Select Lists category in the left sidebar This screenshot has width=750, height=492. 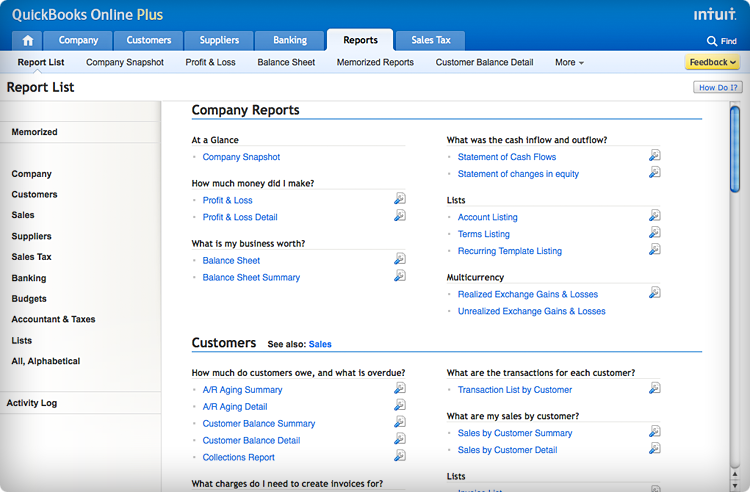click(x=22, y=340)
